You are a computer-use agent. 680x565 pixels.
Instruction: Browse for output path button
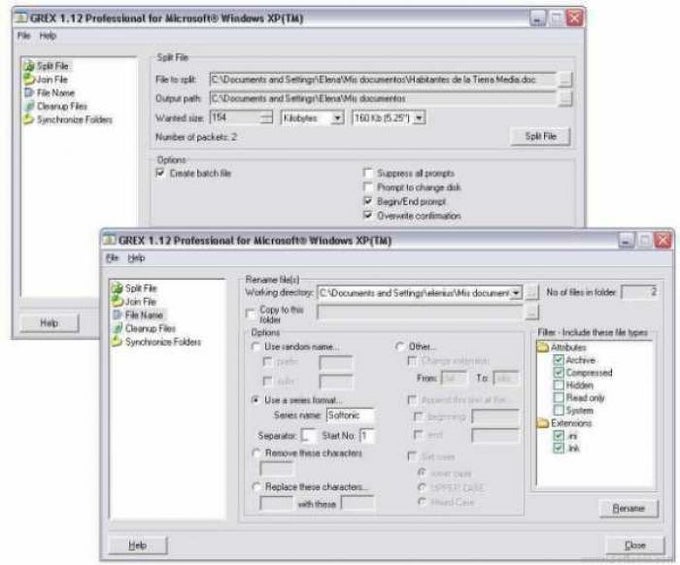(565, 99)
